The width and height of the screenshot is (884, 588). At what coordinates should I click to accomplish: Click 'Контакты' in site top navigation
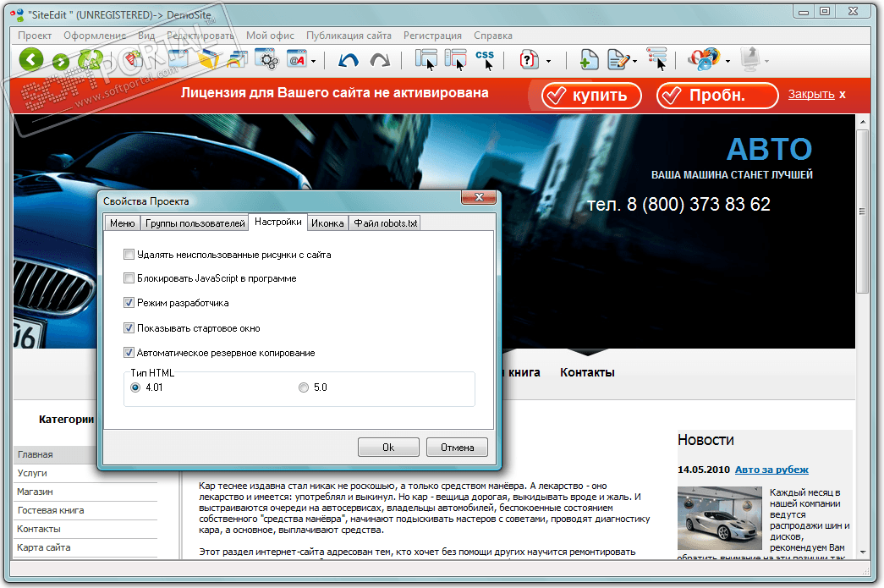587,372
